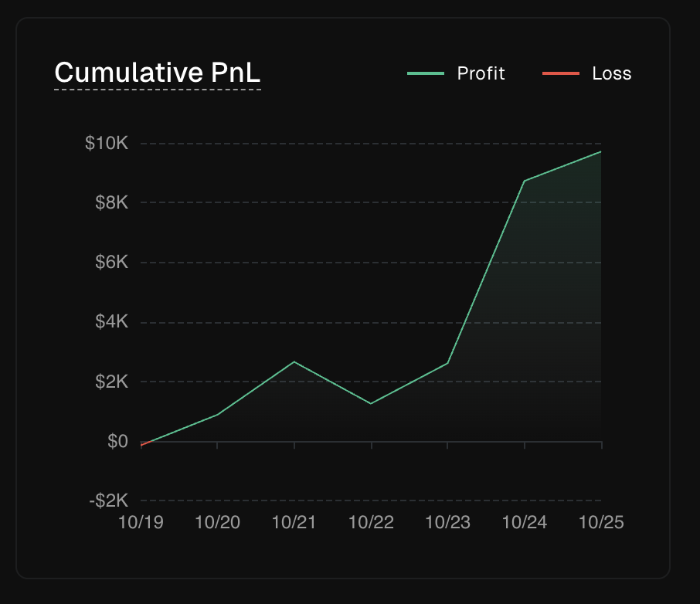Click the 10/19 x-axis date label
This screenshot has width=700, height=604.
(x=141, y=523)
